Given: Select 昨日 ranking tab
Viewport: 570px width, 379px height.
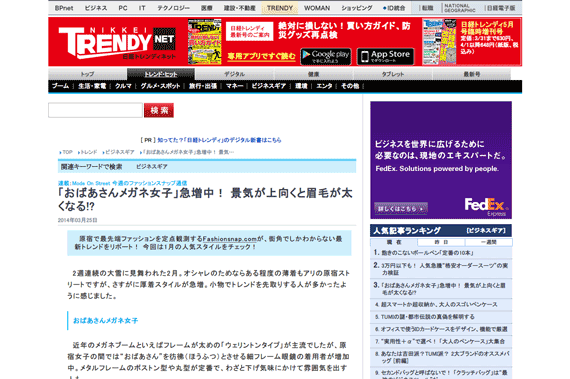Looking at the screenshot, I should [x=441, y=242].
